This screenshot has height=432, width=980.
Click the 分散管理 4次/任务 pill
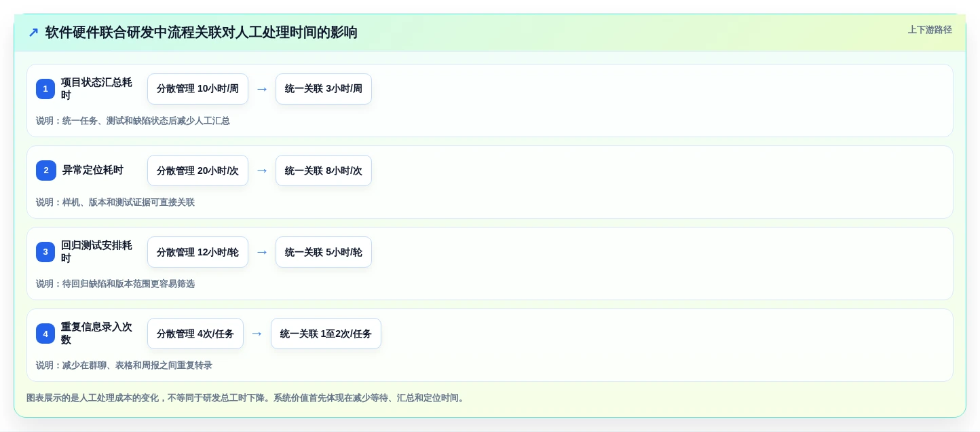(x=195, y=334)
